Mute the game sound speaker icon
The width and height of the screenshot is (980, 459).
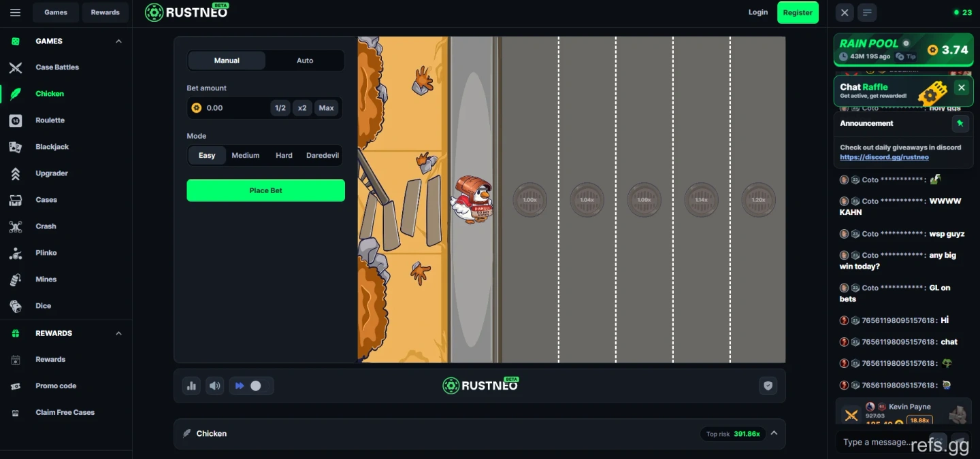pyautogui.click(x=215, y=386)
